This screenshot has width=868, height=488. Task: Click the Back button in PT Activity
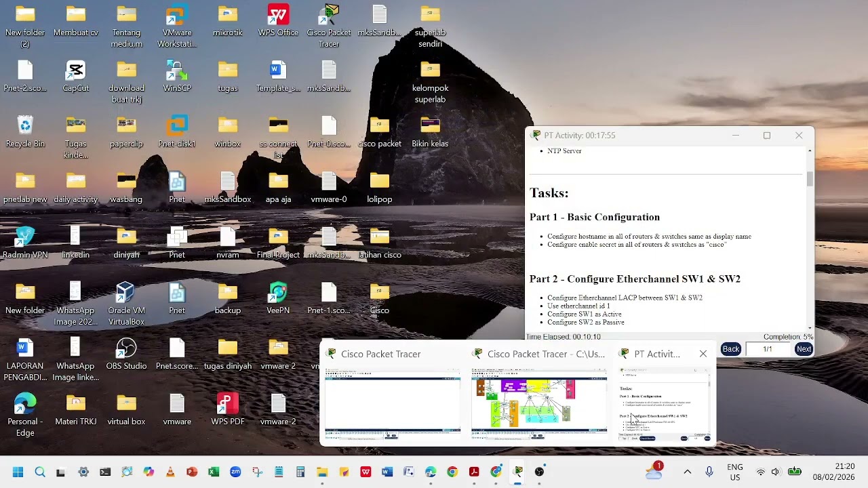(x=730, y=349)
